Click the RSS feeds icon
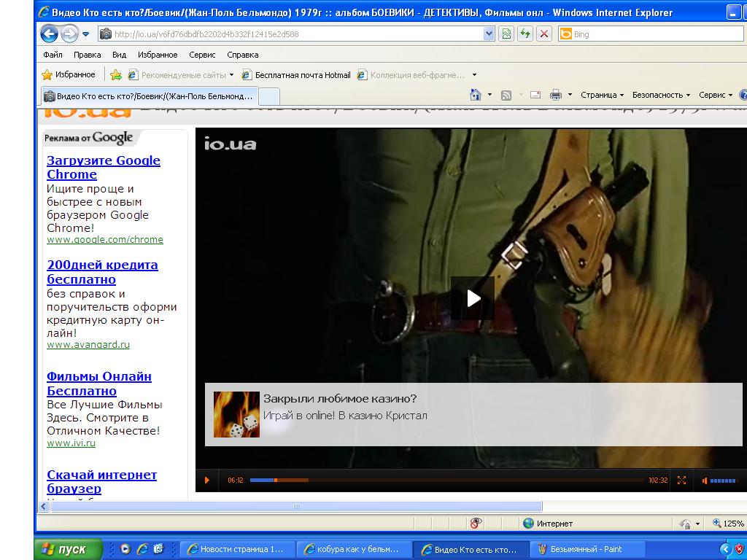Viewport: 747px width, 560px height. (x=506, y=96)
